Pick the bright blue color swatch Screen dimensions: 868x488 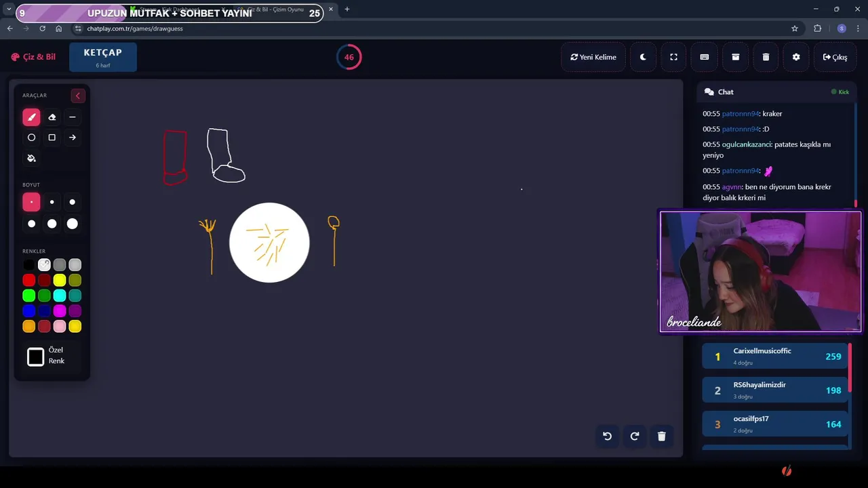click(x=28, y=311)
